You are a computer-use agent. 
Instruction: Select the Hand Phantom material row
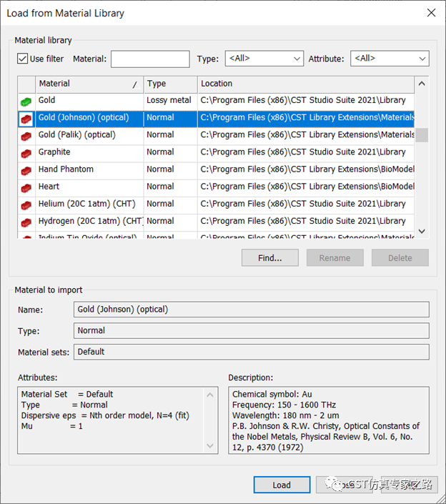[x=216, y=172]
